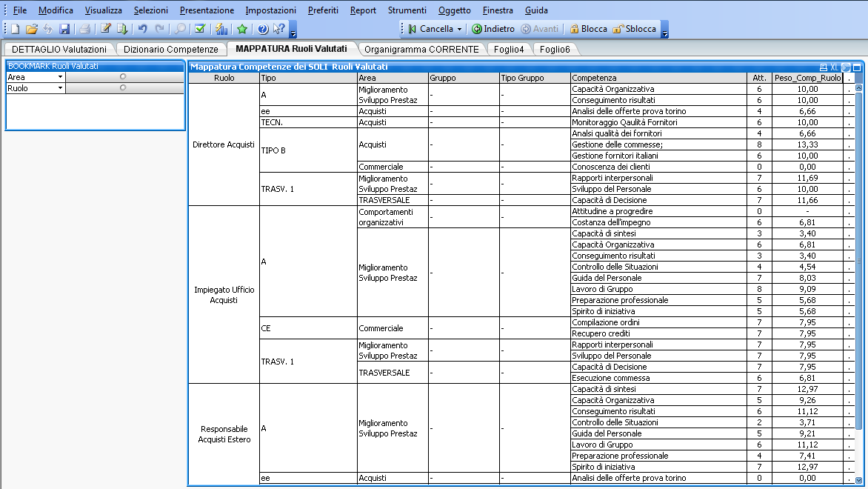Click the Peso_Comp_Ruolo column header

click(808, 78)
